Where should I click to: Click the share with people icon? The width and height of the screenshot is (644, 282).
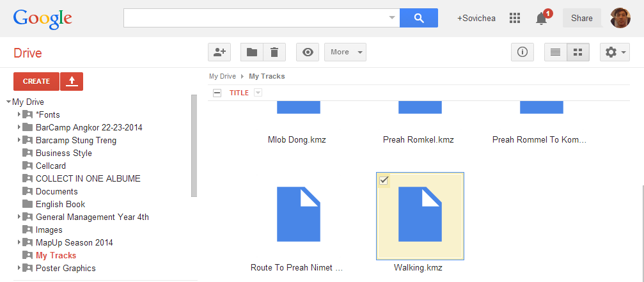220,52
